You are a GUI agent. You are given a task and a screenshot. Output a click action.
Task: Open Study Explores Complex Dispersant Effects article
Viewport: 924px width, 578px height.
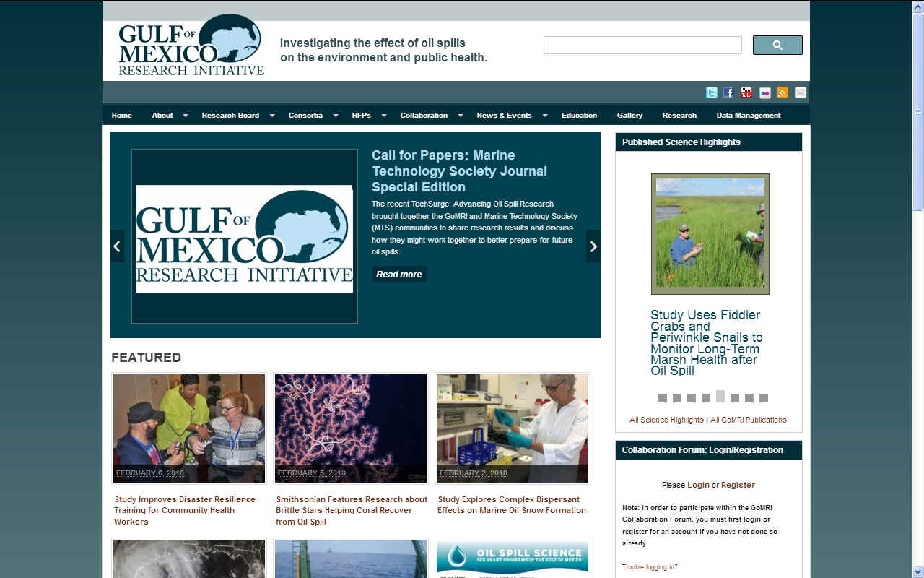point(512,504)
